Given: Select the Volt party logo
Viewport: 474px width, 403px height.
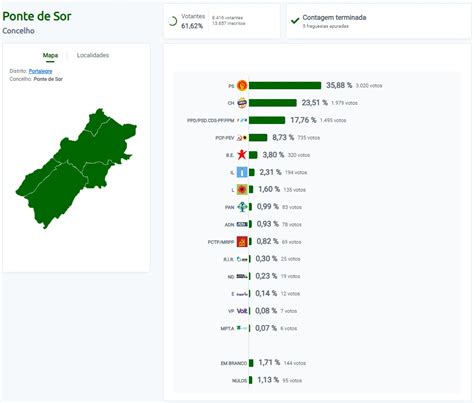Looking at the screenshot, I should click(242, 311).
